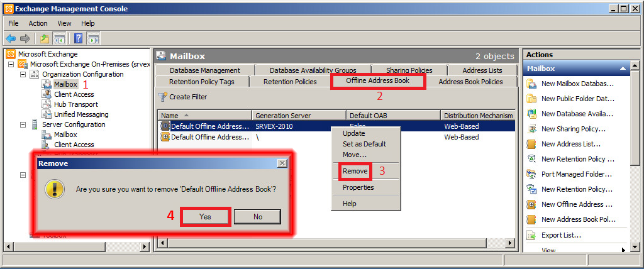Click the Export List action icon

tap(532, 235)
